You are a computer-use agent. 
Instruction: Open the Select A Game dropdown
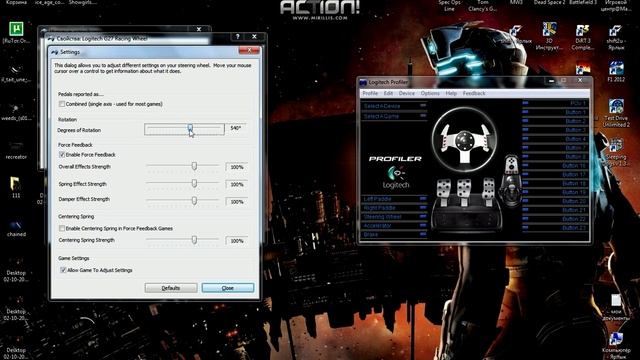pos(394,116)
